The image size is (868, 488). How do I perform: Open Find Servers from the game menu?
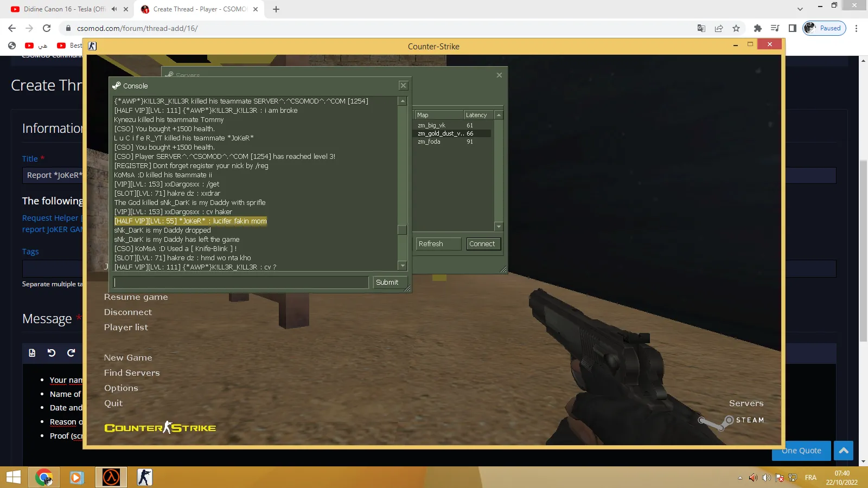(x=132, y=373)
